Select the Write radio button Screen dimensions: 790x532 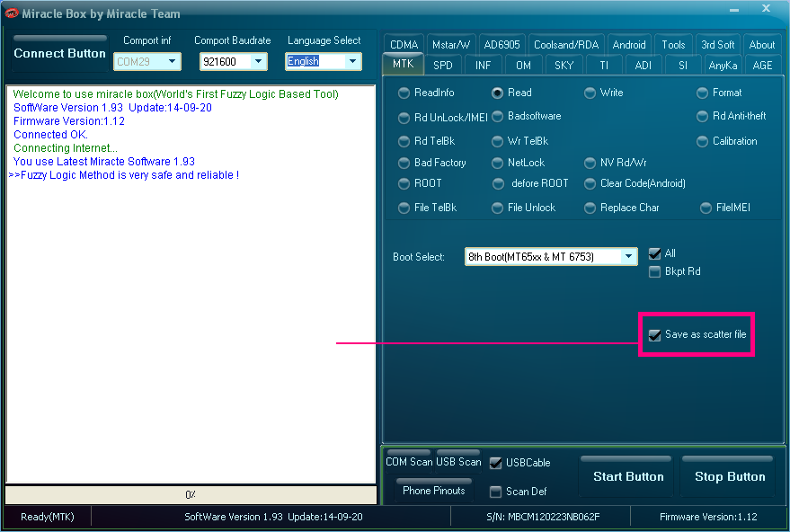tap(590, 93)
